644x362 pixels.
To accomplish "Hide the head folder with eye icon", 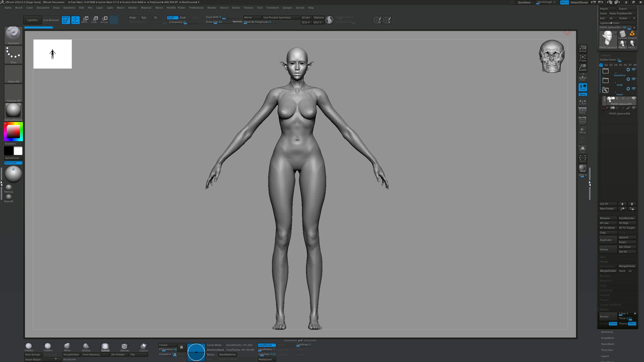I will click(634, 88).
